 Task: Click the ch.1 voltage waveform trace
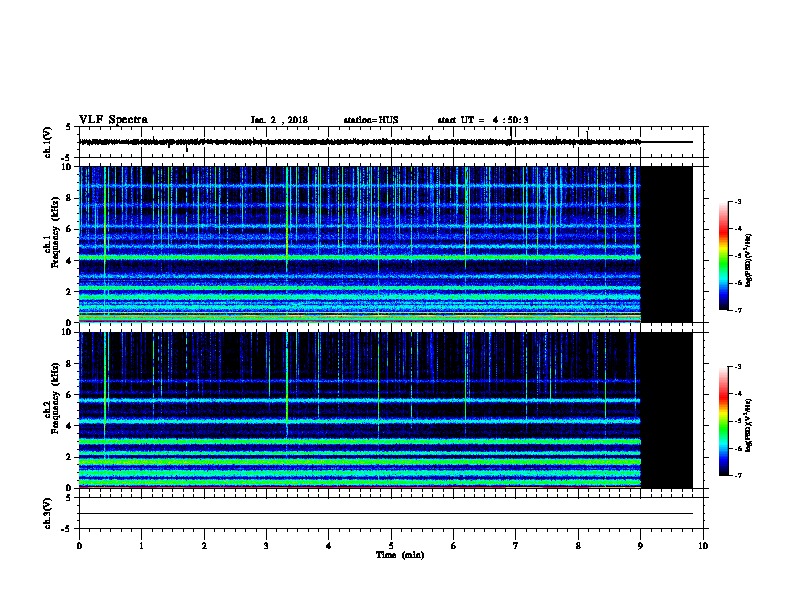coord(386,142)
